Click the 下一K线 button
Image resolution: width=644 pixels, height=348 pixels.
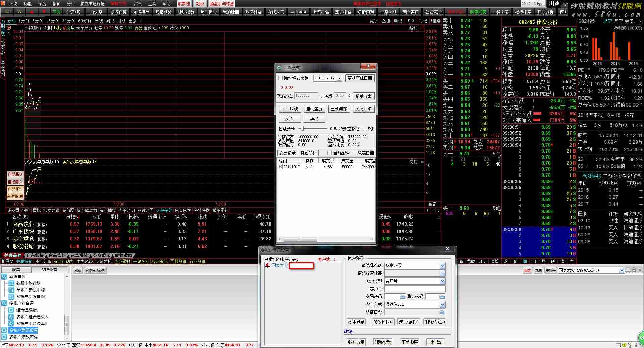click(x=290, y=109)
